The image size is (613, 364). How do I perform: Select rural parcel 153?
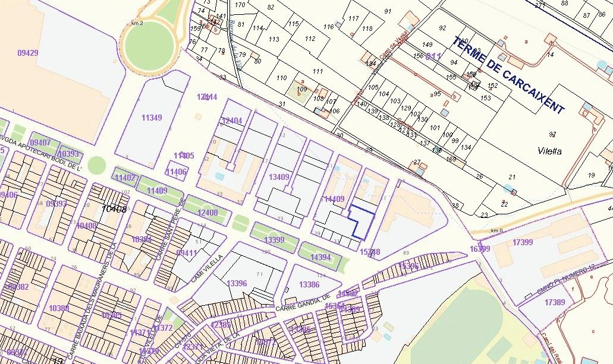pos(486,97)
